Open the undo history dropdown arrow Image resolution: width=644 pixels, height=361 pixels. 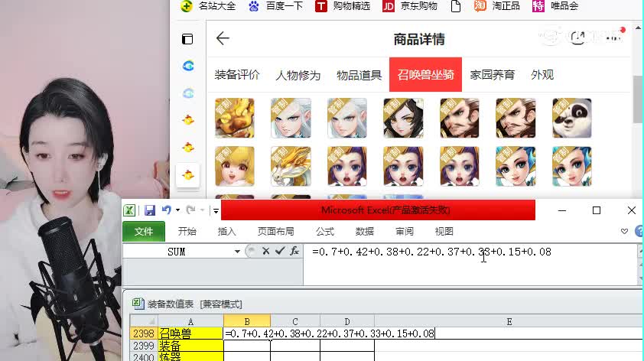tap(178, 210)
